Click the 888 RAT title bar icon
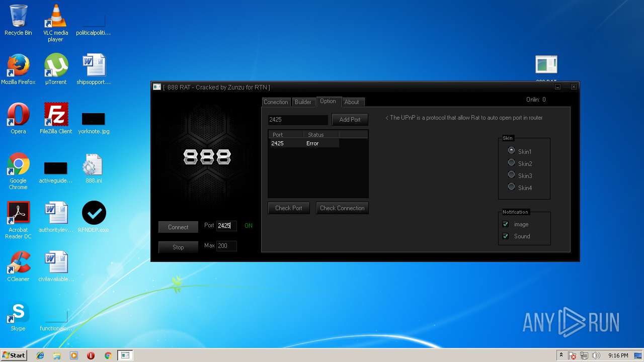This screenshot has height=362, width=644. click(x=157, y=87)
